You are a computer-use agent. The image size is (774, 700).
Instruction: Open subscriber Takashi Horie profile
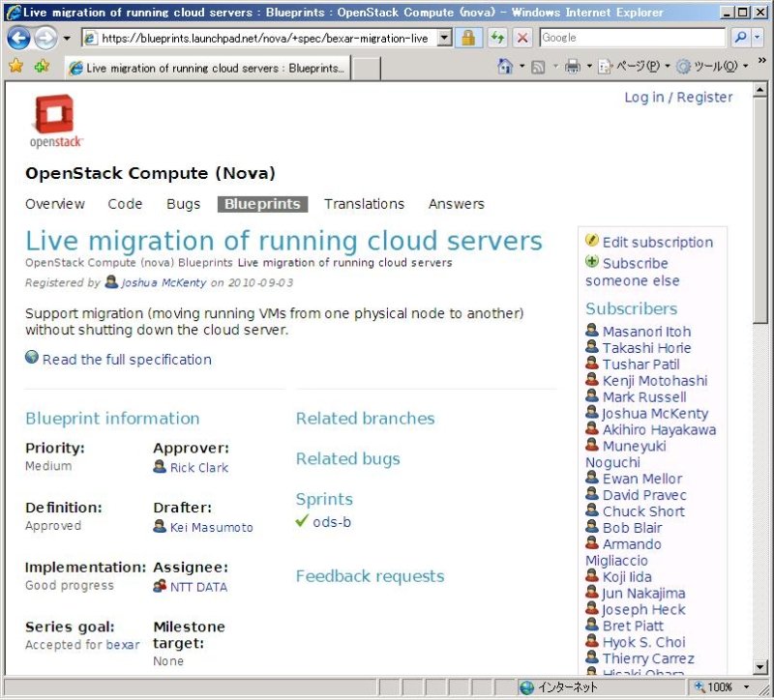coord(646,348)
